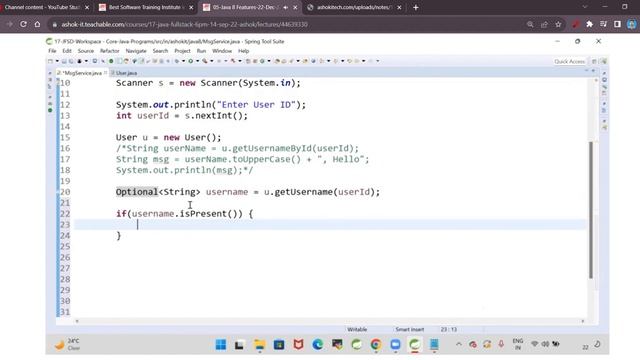Expand the Run dropdown arrow

coord(197,61)
